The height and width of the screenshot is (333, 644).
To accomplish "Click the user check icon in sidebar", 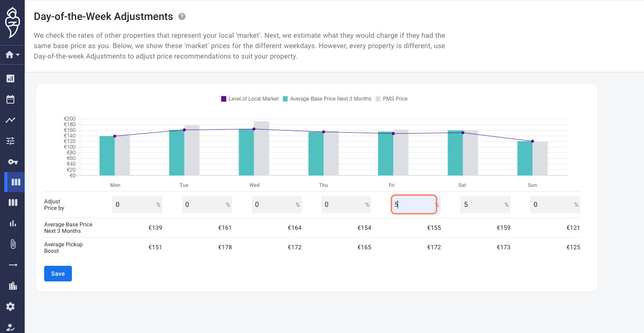I will (10, 328).
